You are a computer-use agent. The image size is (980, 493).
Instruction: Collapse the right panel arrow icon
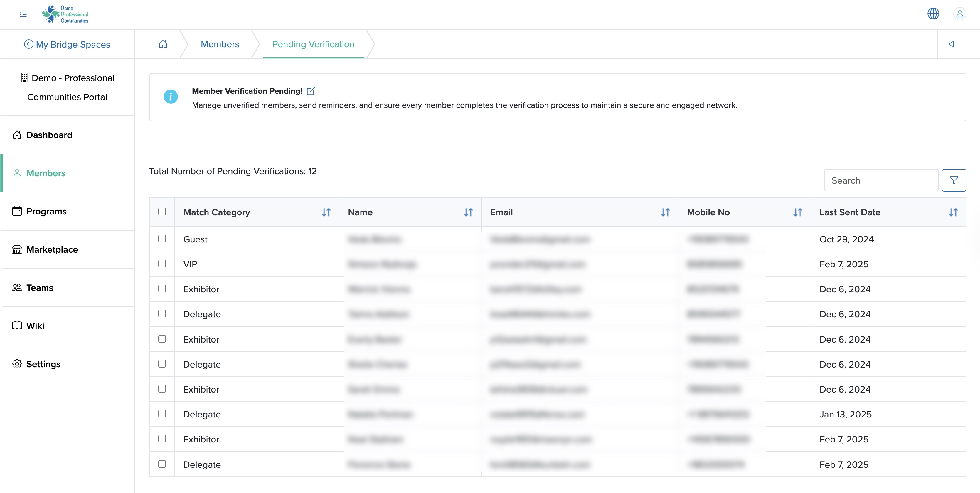click(951, 44)
